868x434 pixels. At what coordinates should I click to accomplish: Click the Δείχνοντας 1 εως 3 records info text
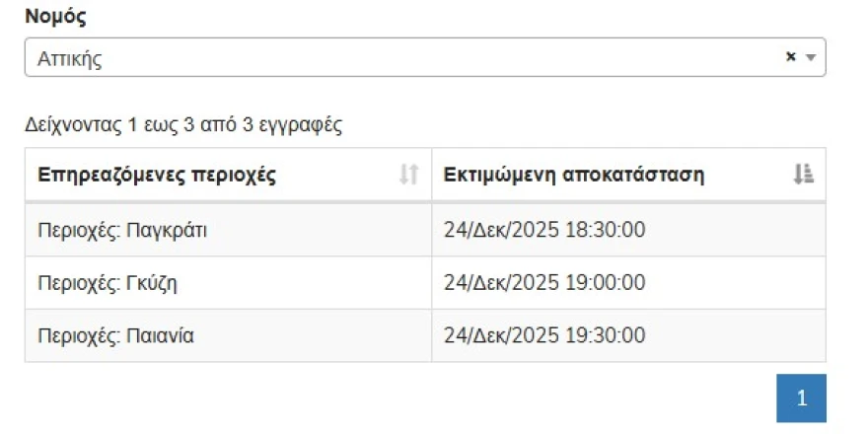[183, 125]
